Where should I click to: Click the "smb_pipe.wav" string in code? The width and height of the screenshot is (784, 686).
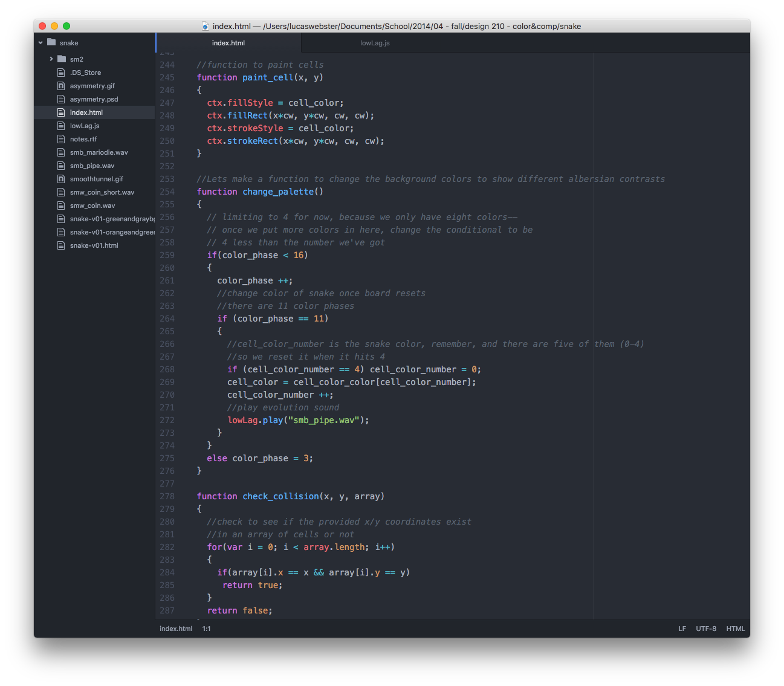click(324, 420)
